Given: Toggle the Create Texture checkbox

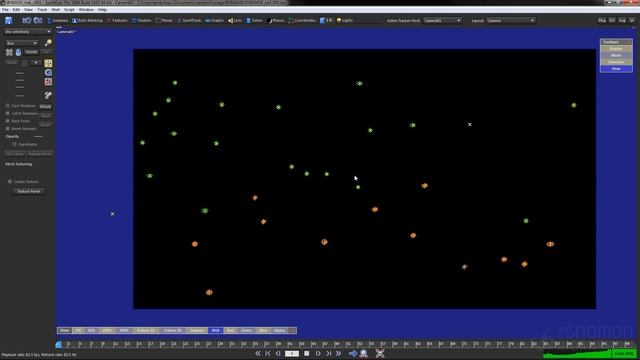Looking at the screenshot, I should pyautogui.click(x=10, y=182).
